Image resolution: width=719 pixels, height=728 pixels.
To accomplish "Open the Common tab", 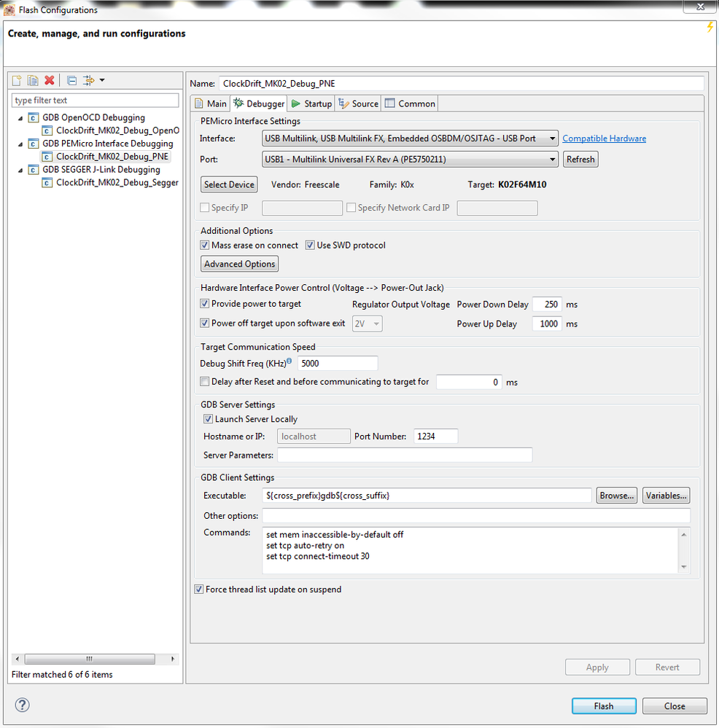I will pos(410,103).
